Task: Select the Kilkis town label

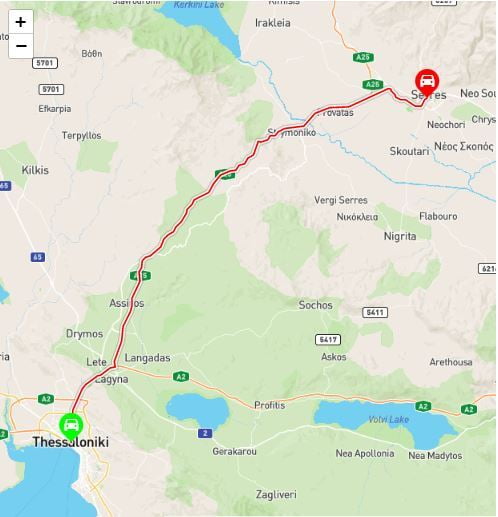Action: [35, 170]
